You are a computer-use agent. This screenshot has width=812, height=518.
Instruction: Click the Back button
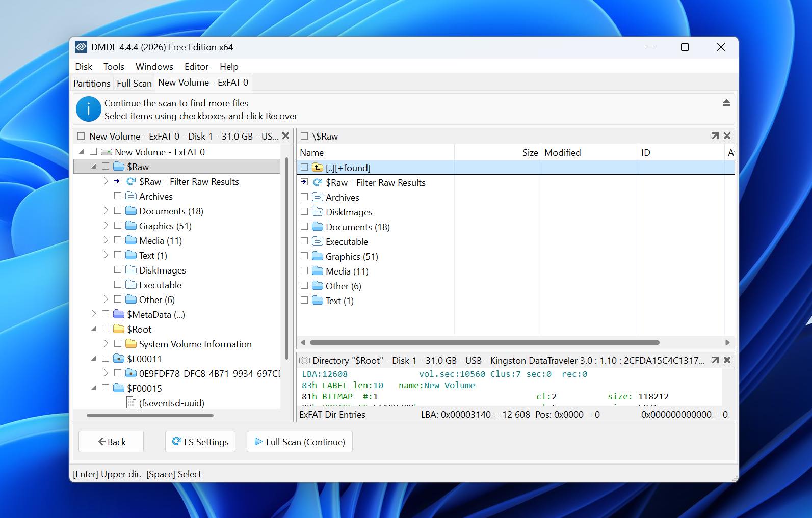click(111, 442)
